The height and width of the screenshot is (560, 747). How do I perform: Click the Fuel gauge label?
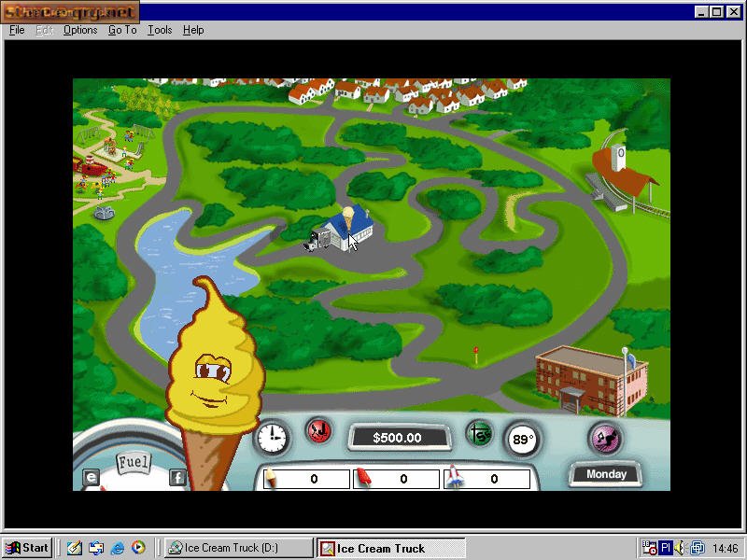pos(134,462)
